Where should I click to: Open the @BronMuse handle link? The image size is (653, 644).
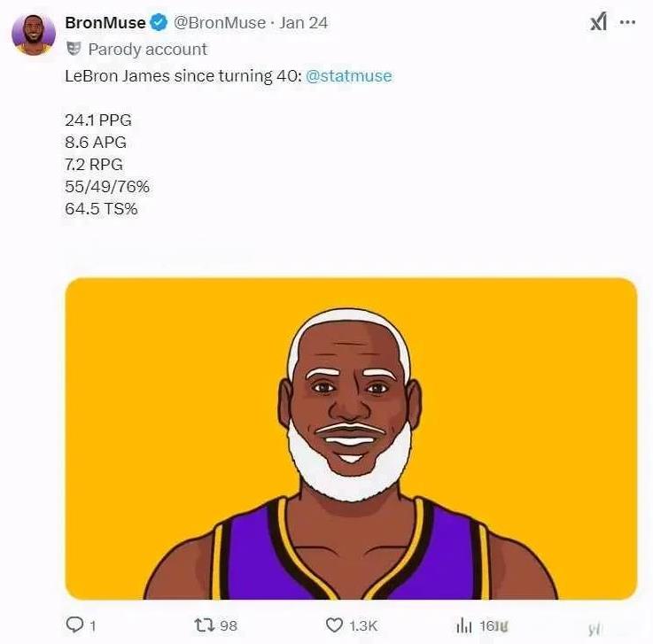click(x=220, y=22)
